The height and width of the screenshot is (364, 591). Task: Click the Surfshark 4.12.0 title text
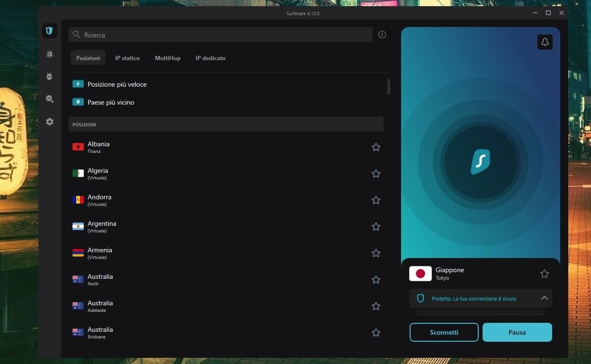click(x=303, y=13)
